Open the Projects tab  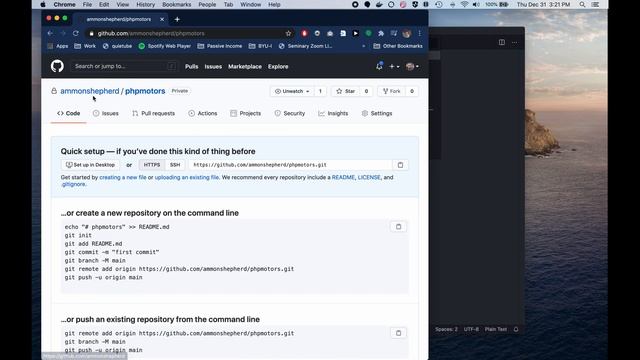coord(245,113)
